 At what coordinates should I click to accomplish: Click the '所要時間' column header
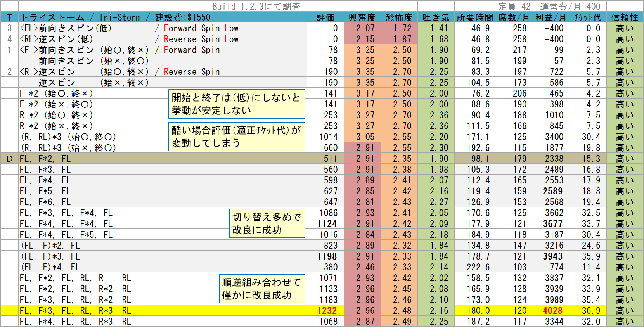pos(475,17)
